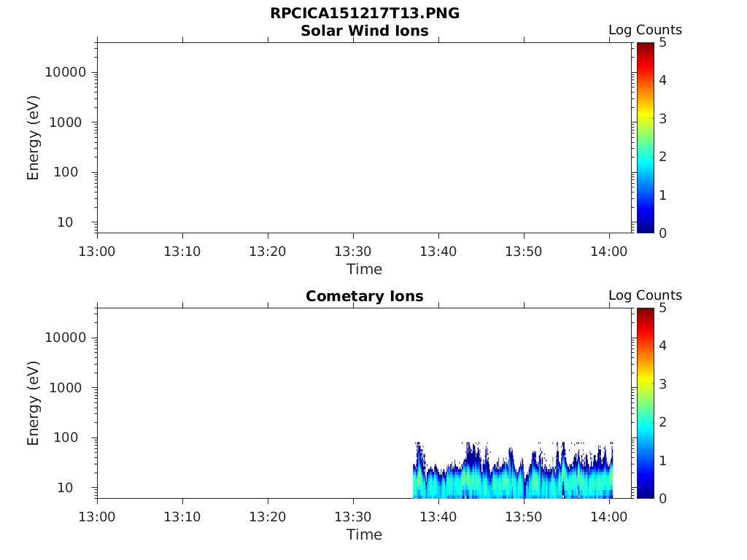Click the 13:10 tick label on Solar Wind plot
Viewport: 747px width, 560px height.
point(182,252)
